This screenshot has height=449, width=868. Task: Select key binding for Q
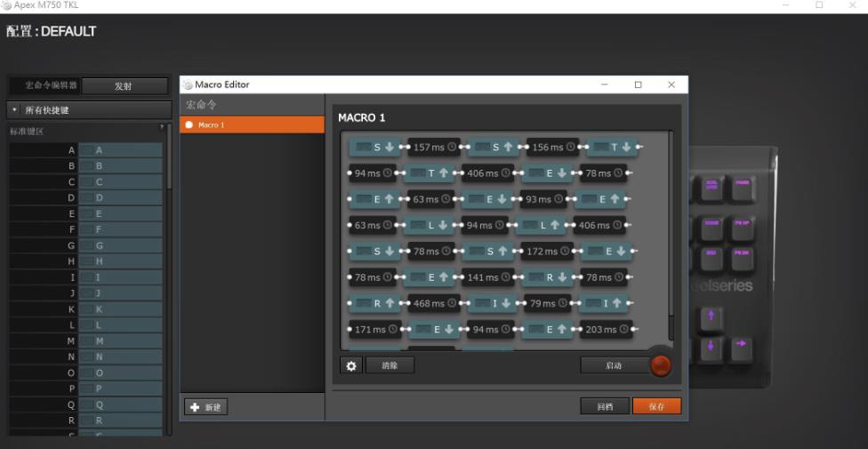[x=120, y=405]
